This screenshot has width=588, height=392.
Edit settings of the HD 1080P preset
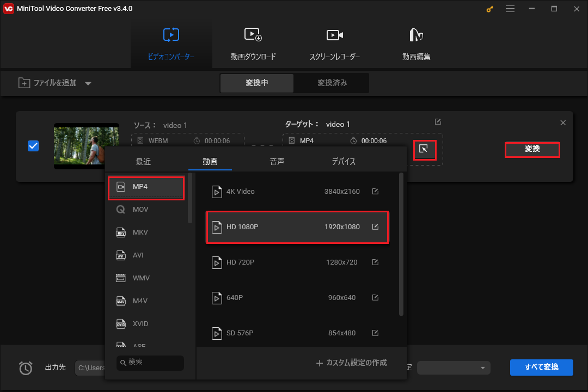375,226
